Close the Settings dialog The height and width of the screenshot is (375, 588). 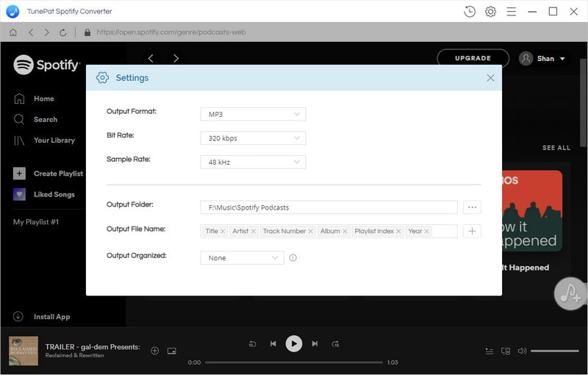(x=490, y=78)
